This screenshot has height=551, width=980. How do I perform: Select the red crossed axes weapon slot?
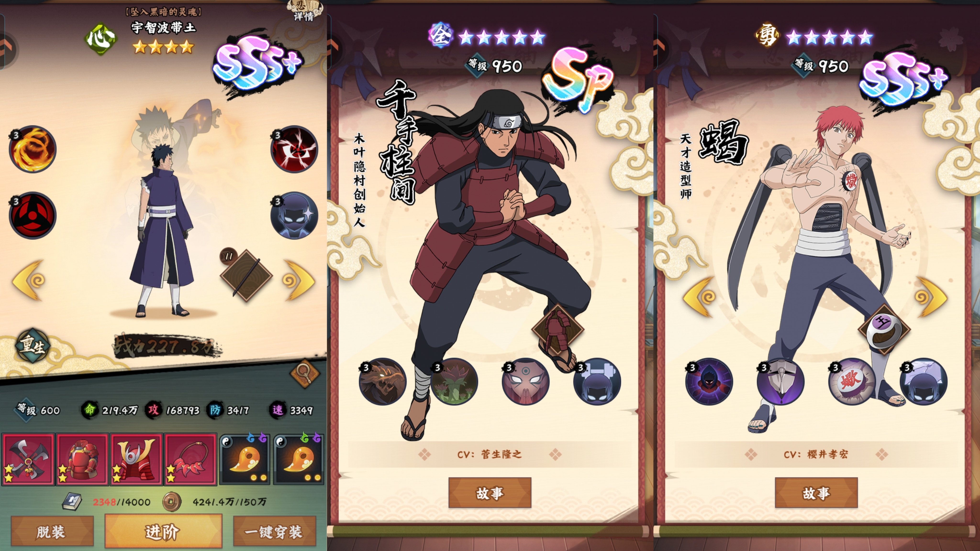(28, 459)
